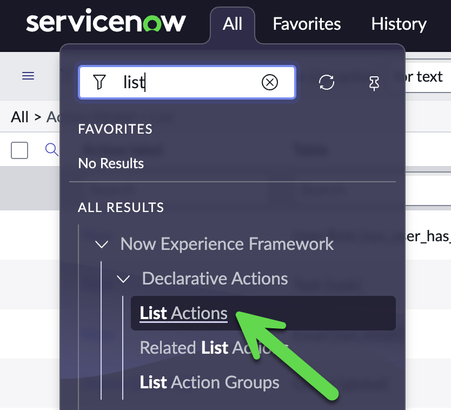Open the All menu tab

(x=232, y=24)
